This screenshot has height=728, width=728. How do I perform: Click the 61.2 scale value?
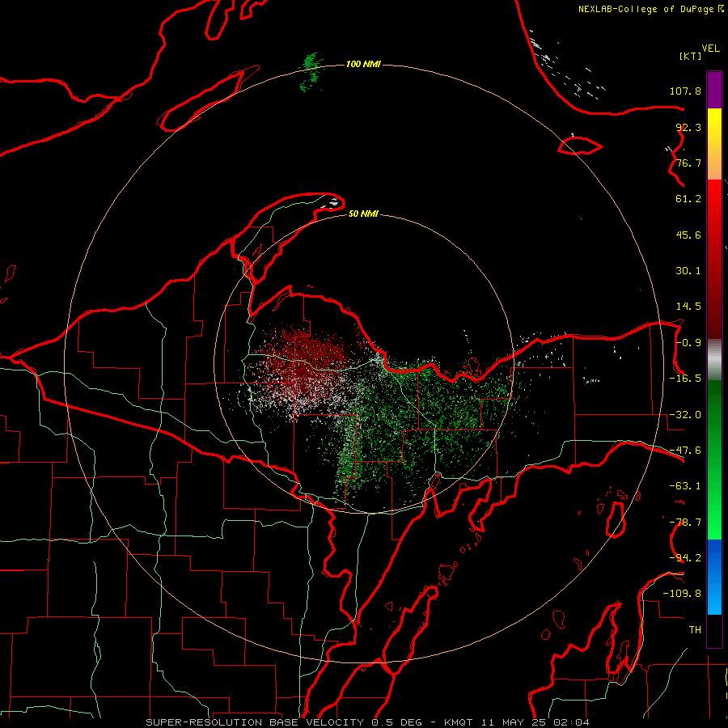coord(688,199)
